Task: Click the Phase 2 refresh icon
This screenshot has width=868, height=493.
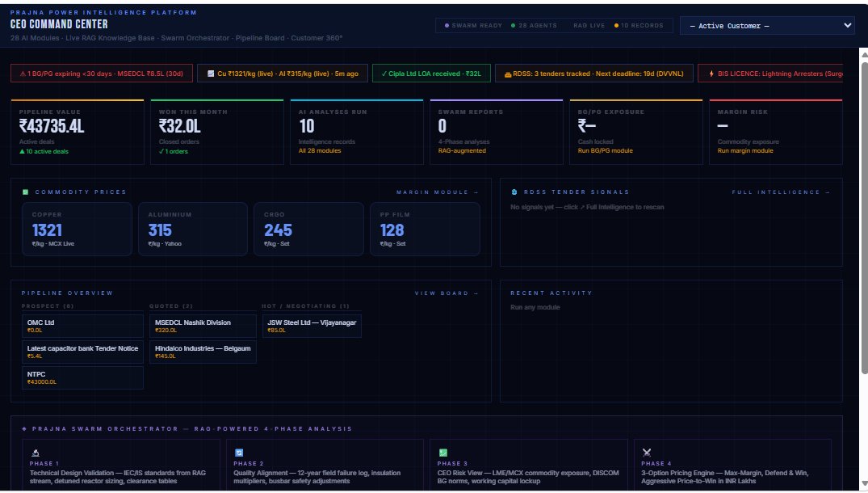Action: (x=238, y=453)
